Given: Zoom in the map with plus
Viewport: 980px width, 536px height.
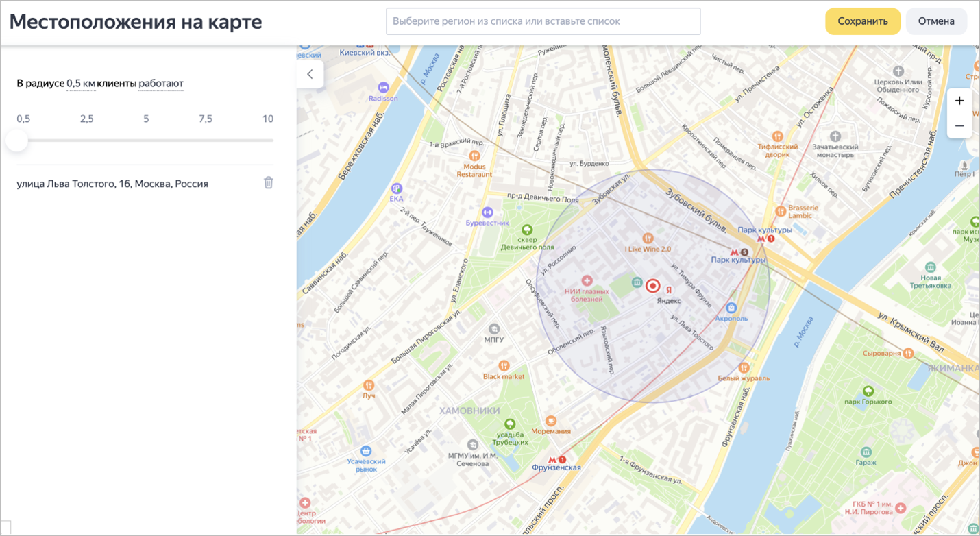Looking at the screenshot, I should point(959,101).
